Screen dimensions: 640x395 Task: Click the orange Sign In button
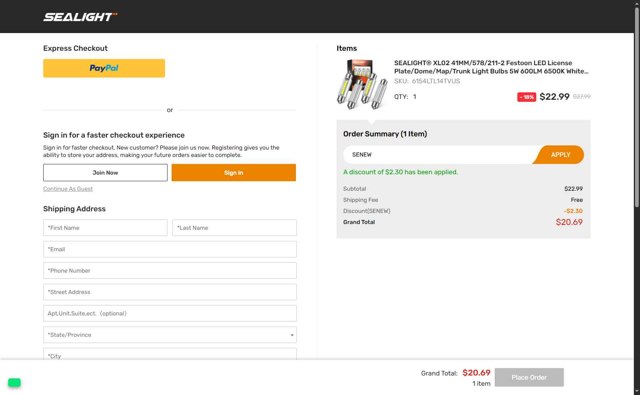coord(233,173)
